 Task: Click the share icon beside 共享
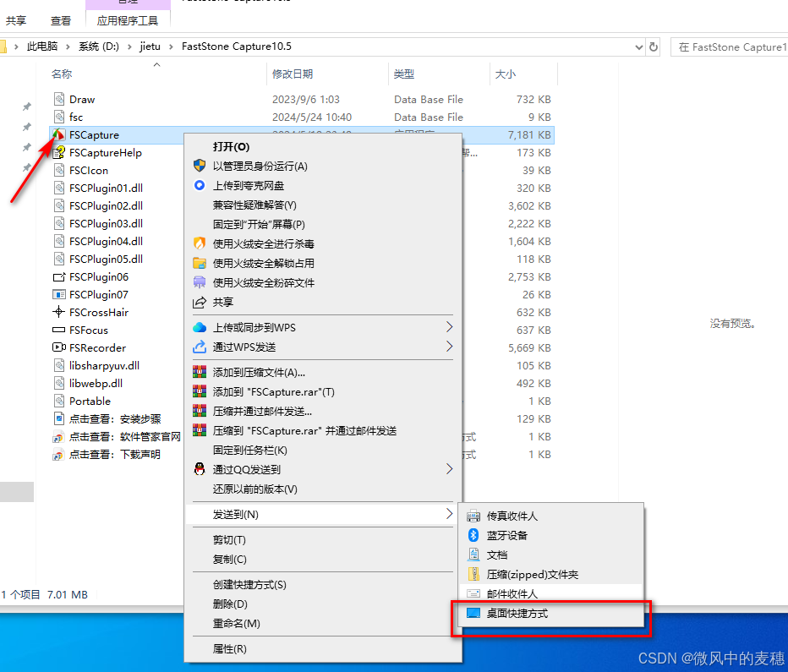(x=200, y=302)
